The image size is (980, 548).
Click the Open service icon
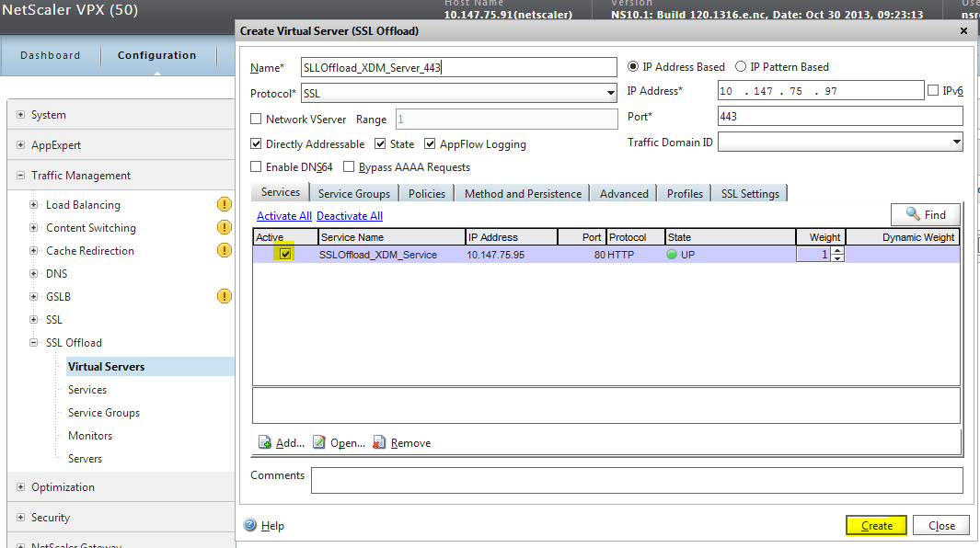click(319, 443)
